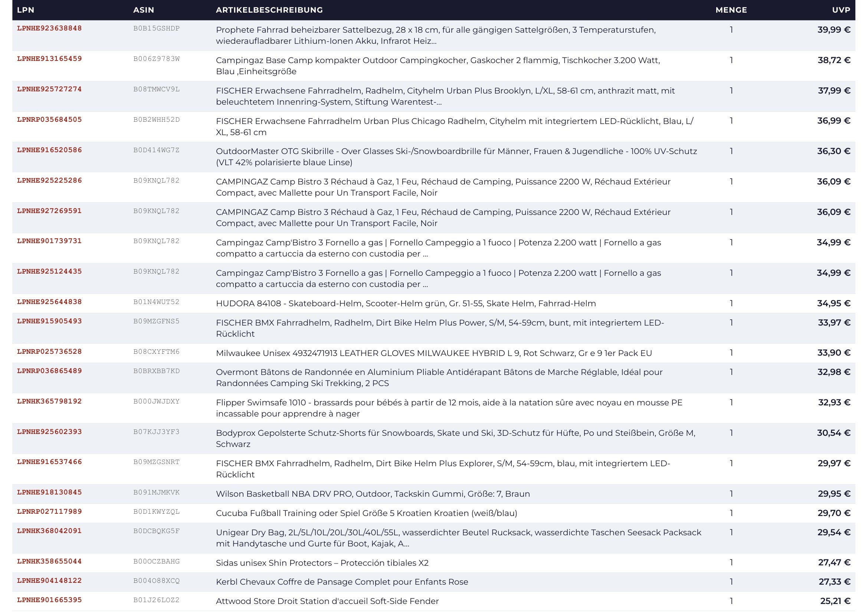Viewport: 868px width, 614px height.
Task: Click ASIN B08TMWCV9L
Action: coord(156,89)
